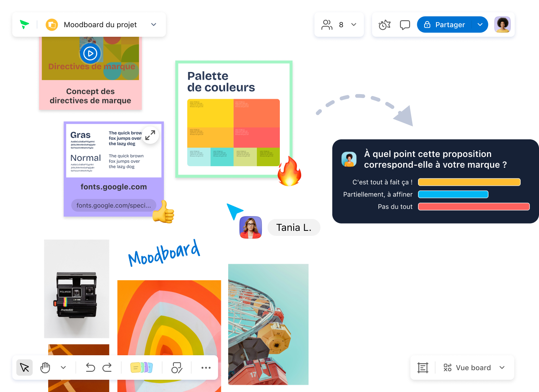The height and width of the screenshot is (392, 539).
Task: Click the Gras bold font sample
Action: tap(80, 135)
